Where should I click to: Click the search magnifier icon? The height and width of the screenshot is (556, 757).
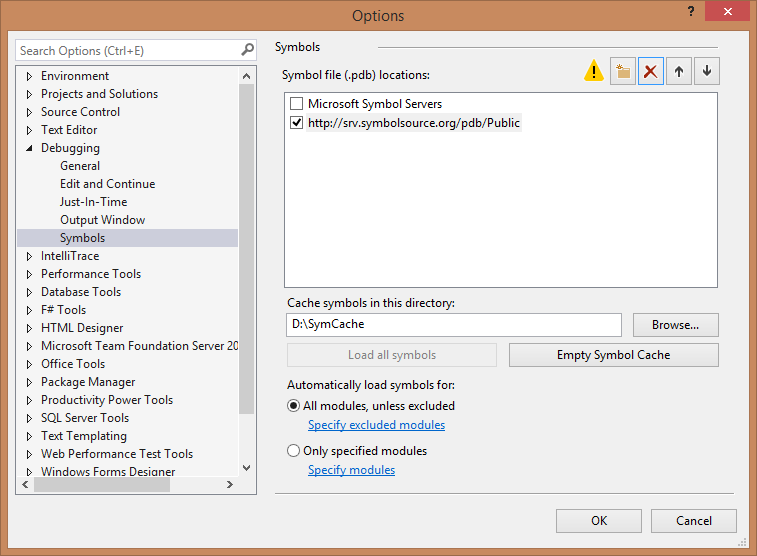[247, 50]
